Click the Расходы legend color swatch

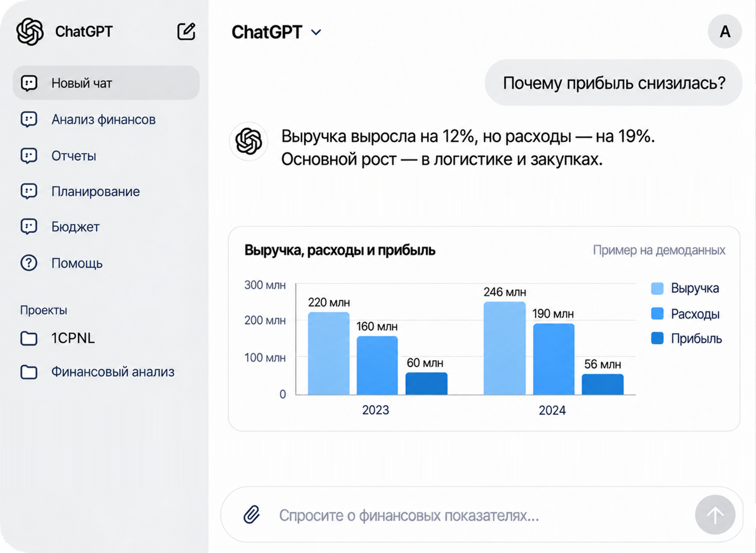[x=657, y=313]
